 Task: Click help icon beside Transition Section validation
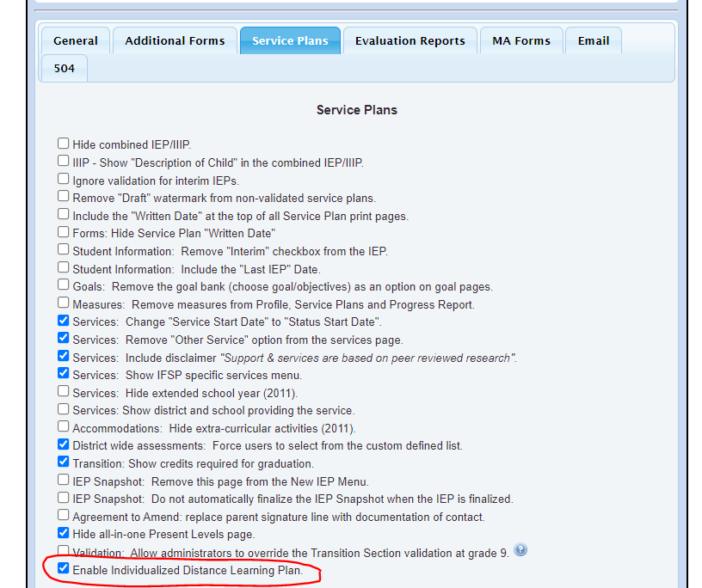pos(520,549)
